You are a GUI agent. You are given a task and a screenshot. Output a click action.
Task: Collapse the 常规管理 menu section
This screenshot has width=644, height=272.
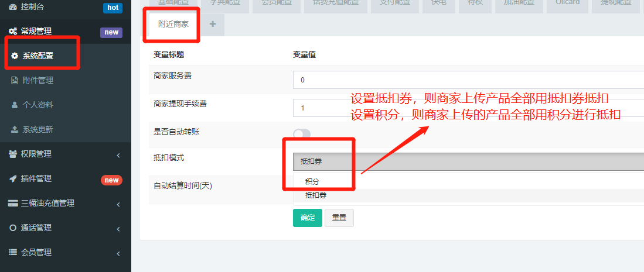pos(66,32)
